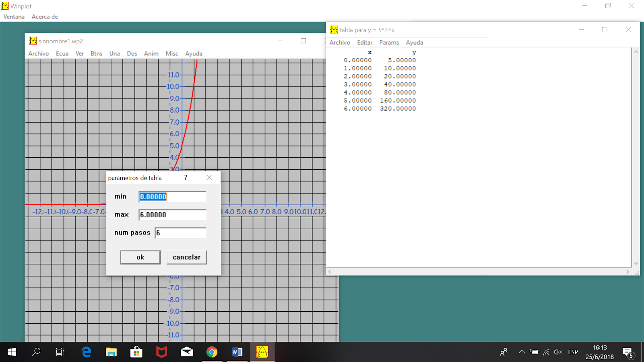The width and height of the screenshot is (644, 362).
Task: Open Ayuda menu in tabla window
Action: tap(415, 43)
